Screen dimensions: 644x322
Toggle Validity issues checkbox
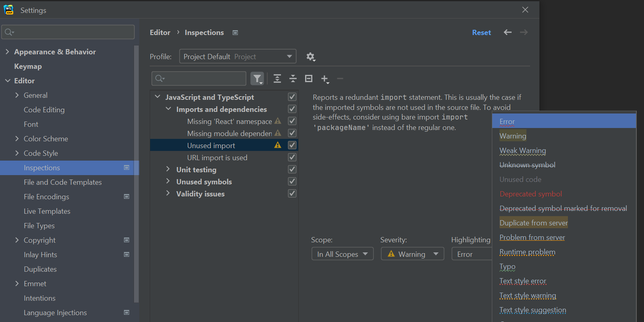click(x=292, y=194)
